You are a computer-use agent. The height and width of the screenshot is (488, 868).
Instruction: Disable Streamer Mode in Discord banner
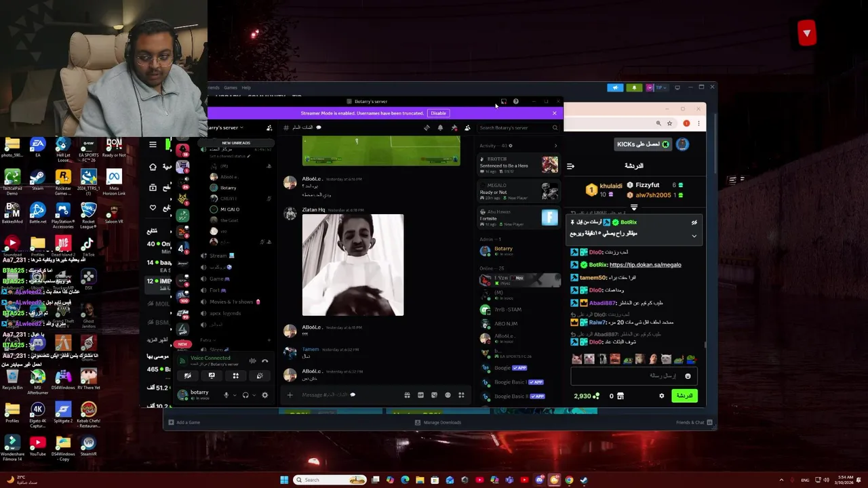coord(438,113)
